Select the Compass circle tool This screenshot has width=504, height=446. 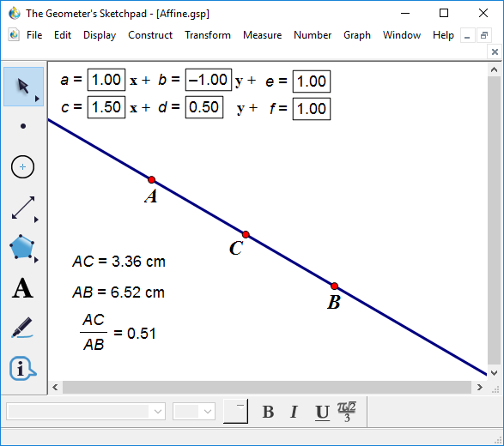(x=23, y=167)
